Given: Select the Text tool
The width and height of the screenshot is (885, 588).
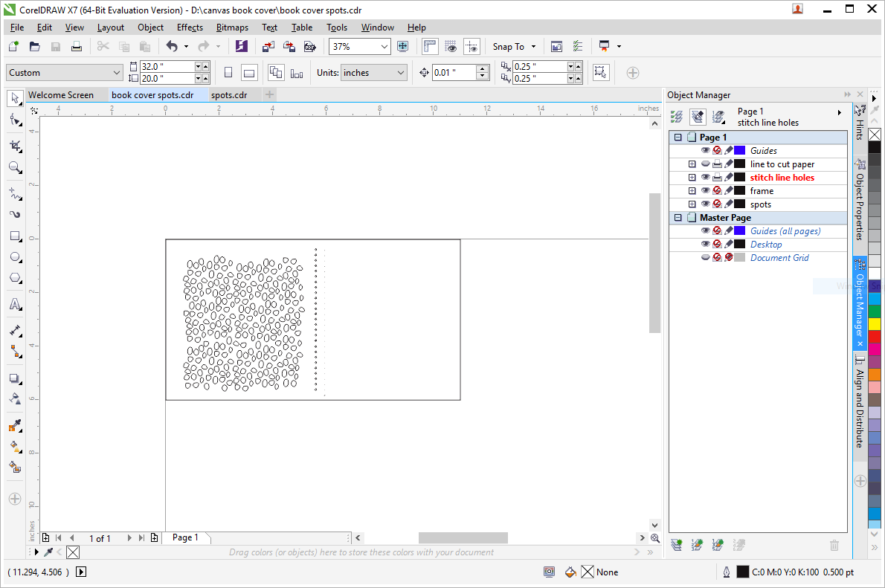Looking at the screenshot, I should click(x=15, y=305).
